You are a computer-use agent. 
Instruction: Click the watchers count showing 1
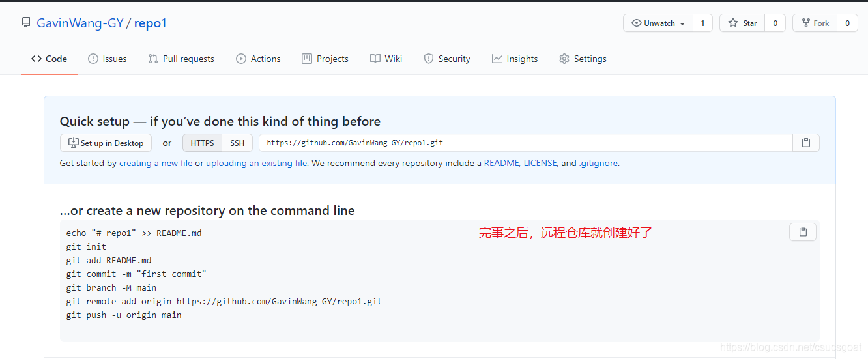702,23
